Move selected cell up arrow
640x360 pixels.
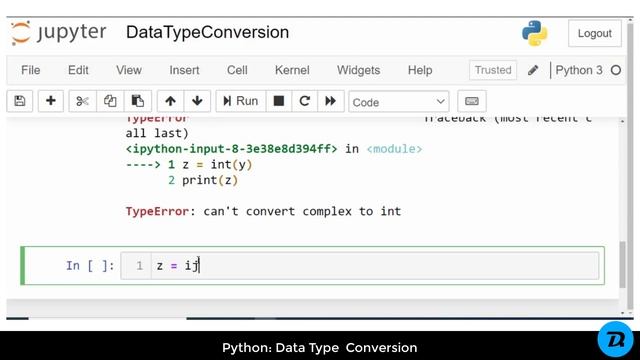[171, 101]
